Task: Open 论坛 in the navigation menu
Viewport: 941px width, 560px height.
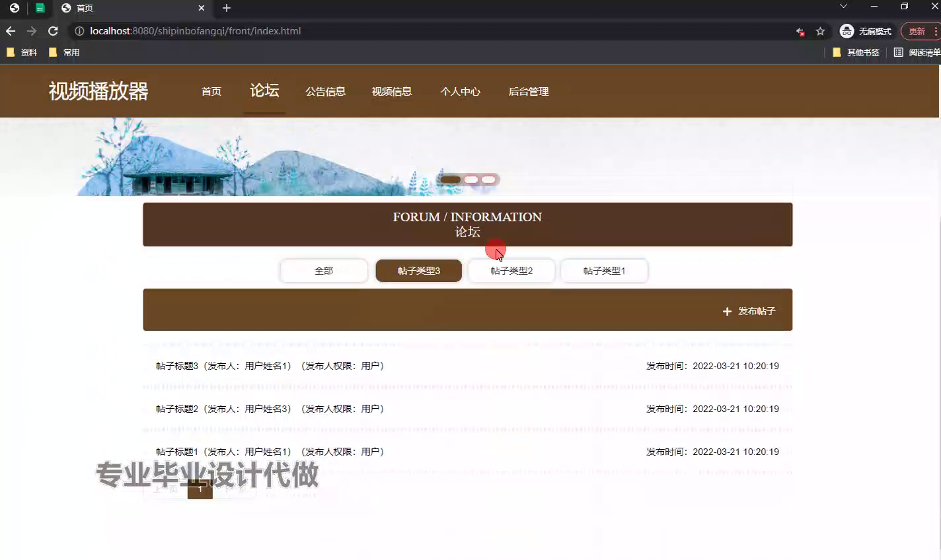Action: pyautogui.click(x=264, y=90)
